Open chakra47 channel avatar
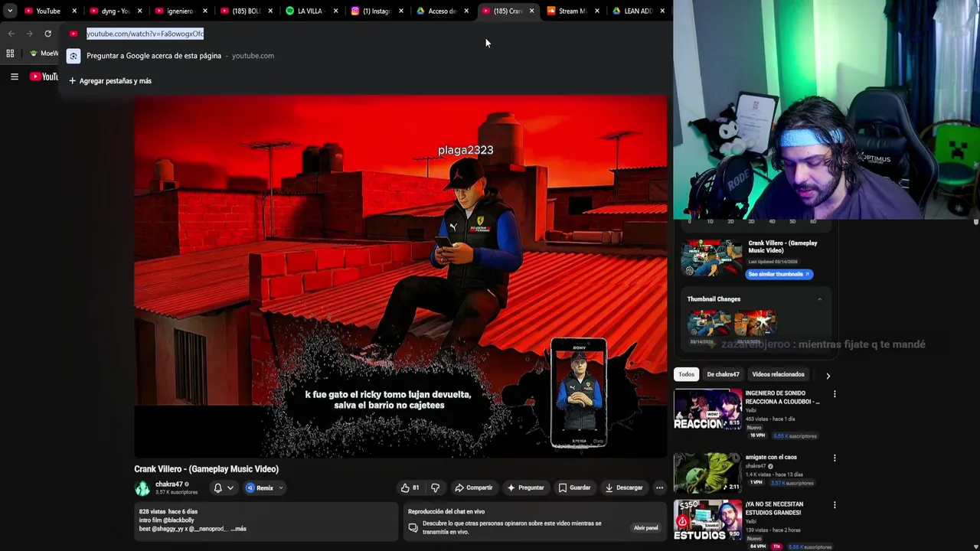 pos(142,487)
